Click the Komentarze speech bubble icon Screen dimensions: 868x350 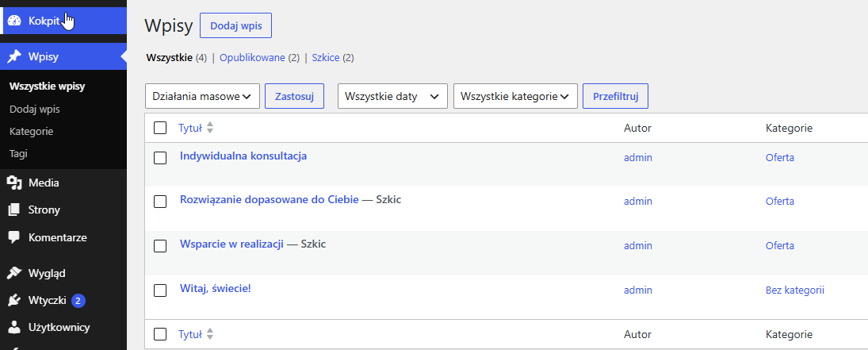[x=14, y=237]
